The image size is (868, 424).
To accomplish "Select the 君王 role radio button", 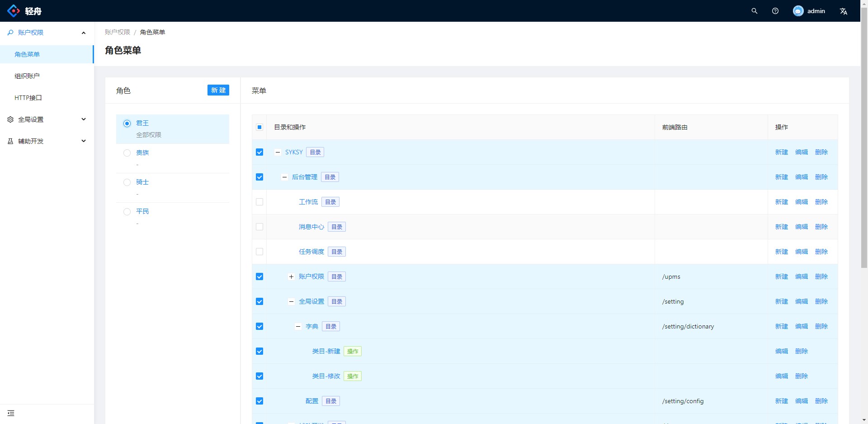I will [x=127, y=124].
